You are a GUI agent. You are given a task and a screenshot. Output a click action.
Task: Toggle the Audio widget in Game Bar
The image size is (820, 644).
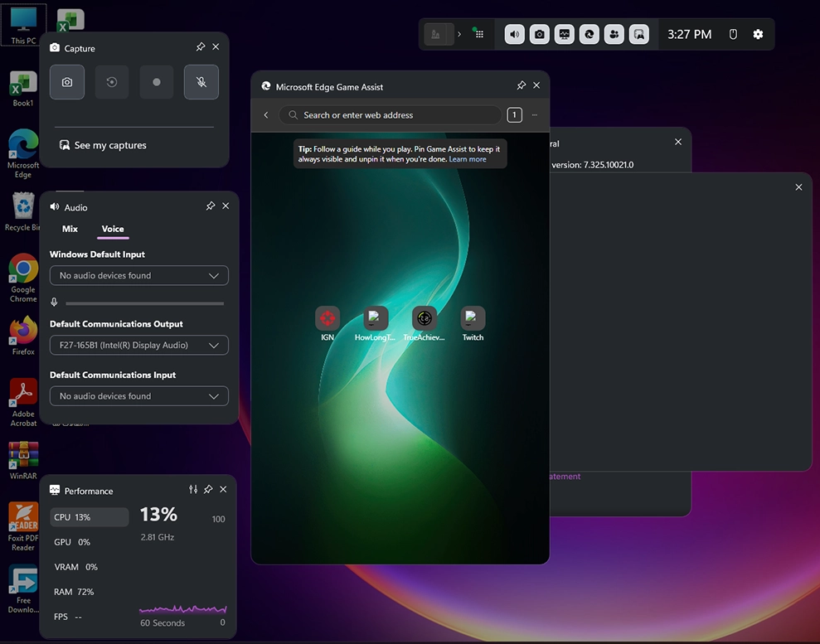point(515,34)
